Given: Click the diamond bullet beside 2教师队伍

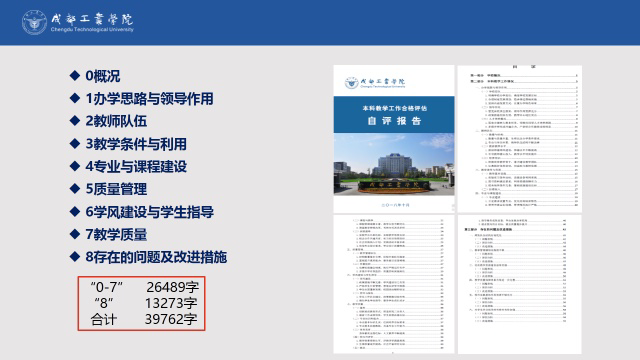Looking at the screenshot, I should pos(75,120).
